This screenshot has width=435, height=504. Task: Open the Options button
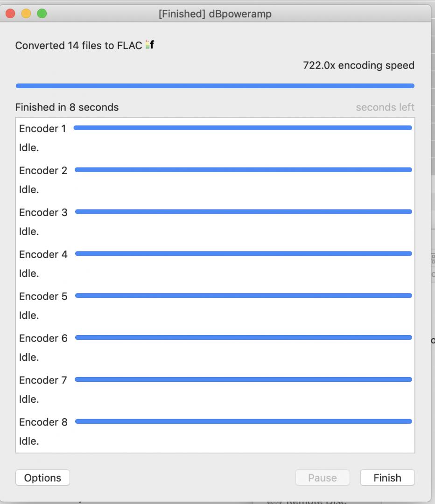(x=42, y=478)
